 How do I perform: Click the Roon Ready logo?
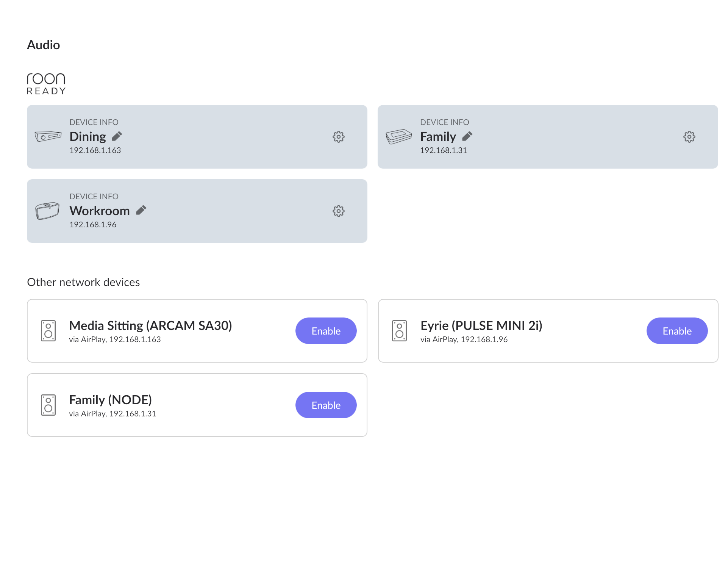click(46, 84)
